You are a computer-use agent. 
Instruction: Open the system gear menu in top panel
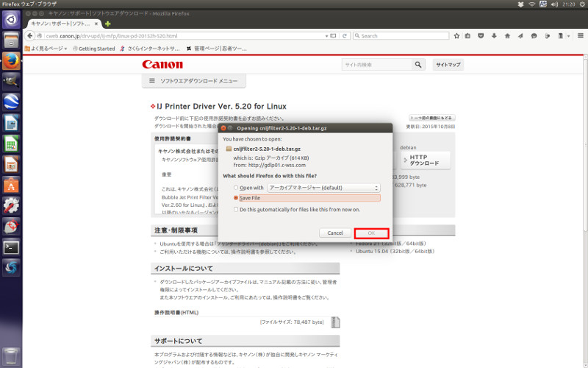click(582, 4)
